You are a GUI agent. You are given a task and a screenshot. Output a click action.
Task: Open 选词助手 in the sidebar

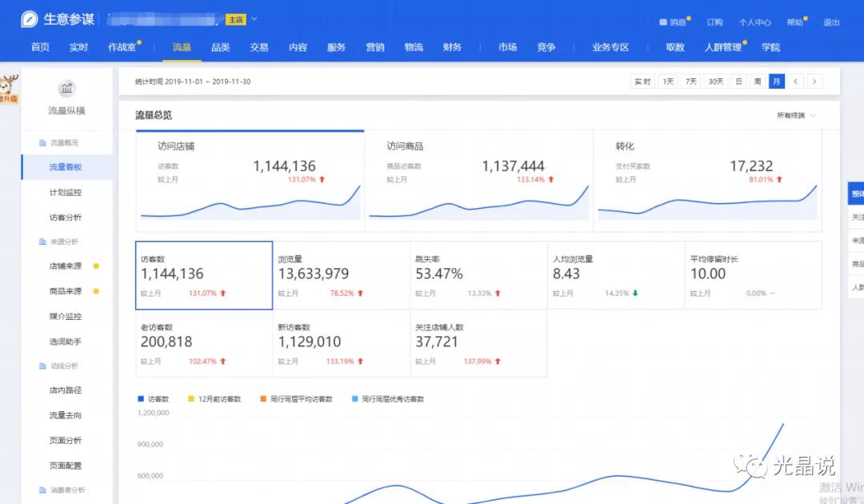(x=66, y=342)
